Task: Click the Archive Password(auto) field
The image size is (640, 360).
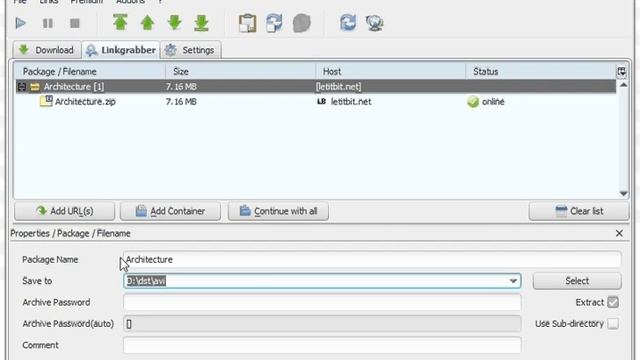Action: tap(322, 324)
